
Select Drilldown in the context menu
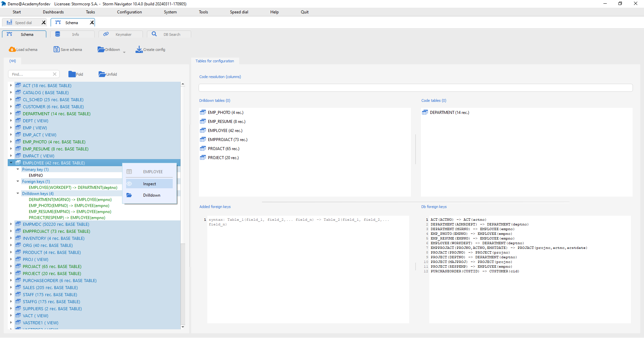pos(150,195)
